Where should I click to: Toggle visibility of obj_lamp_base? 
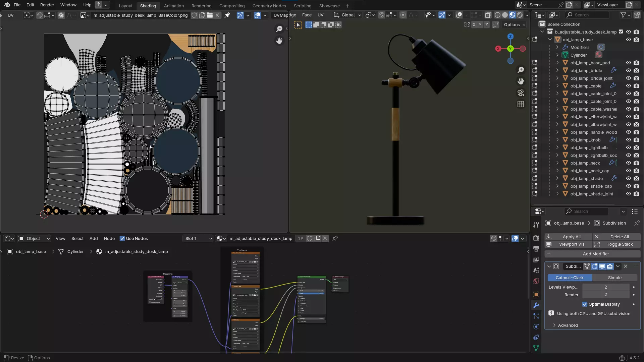click(628, 40)
